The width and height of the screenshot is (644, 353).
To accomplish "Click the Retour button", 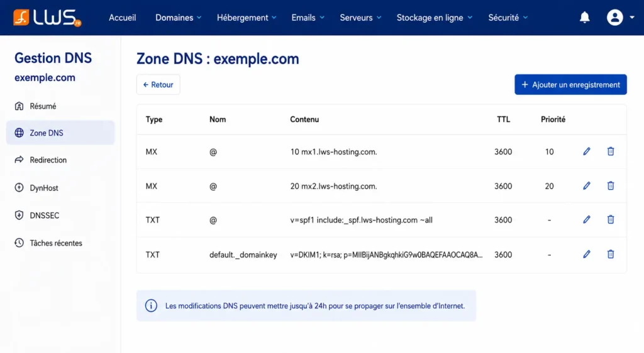I will (158, 84).
